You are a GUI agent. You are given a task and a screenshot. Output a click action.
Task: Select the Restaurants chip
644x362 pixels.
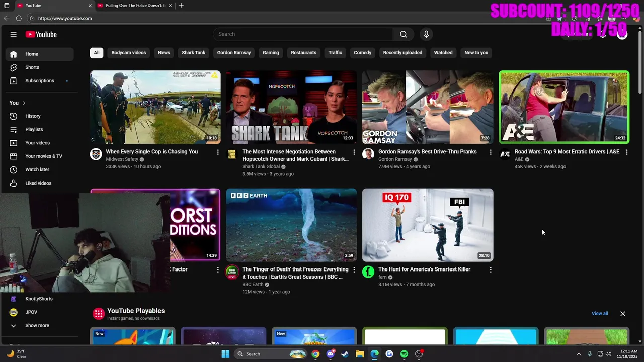(304, 53)
